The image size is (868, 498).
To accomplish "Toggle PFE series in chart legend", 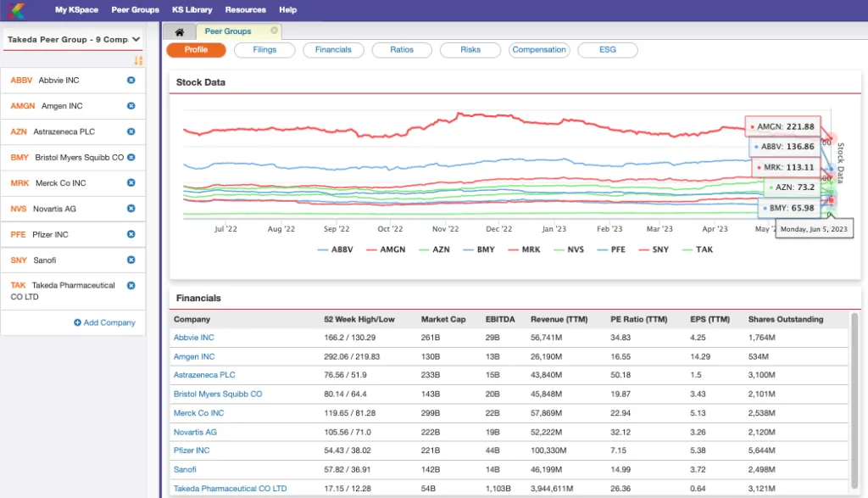I will [x=611, y=249].
